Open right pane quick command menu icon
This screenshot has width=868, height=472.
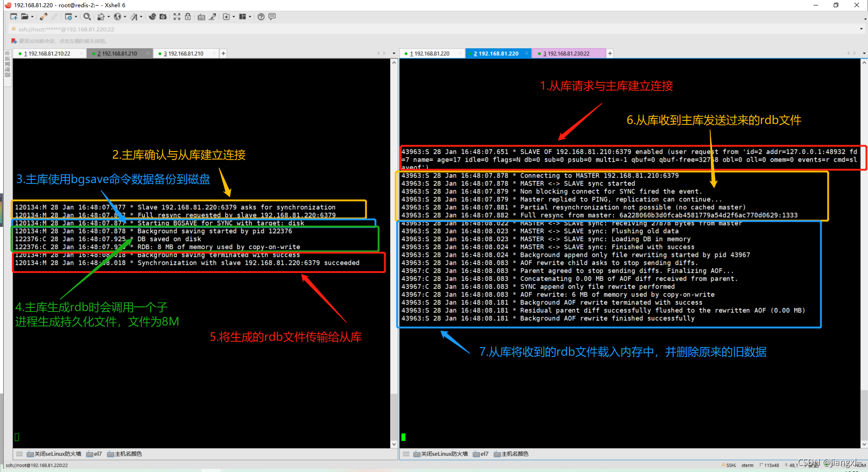click(406, 454)
